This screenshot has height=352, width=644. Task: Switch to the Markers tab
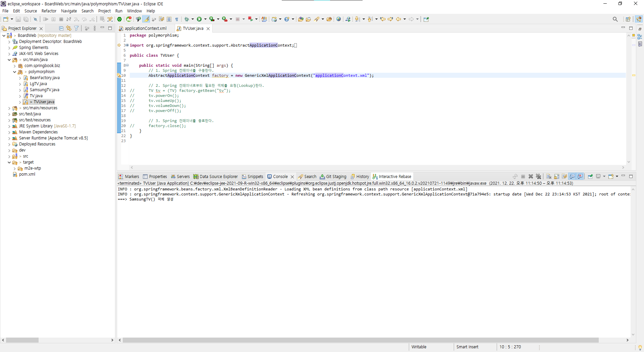coord(129,176)
